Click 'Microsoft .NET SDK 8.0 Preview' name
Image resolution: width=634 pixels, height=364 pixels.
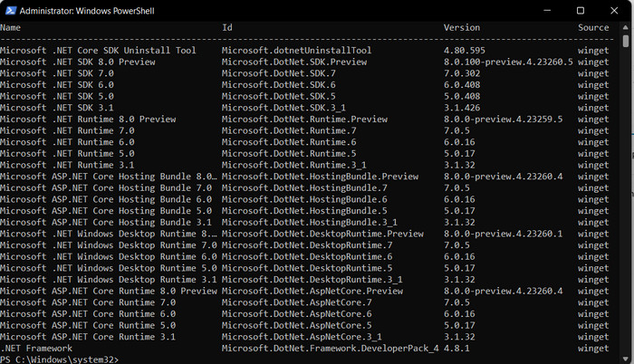click(x=78, y=62)
